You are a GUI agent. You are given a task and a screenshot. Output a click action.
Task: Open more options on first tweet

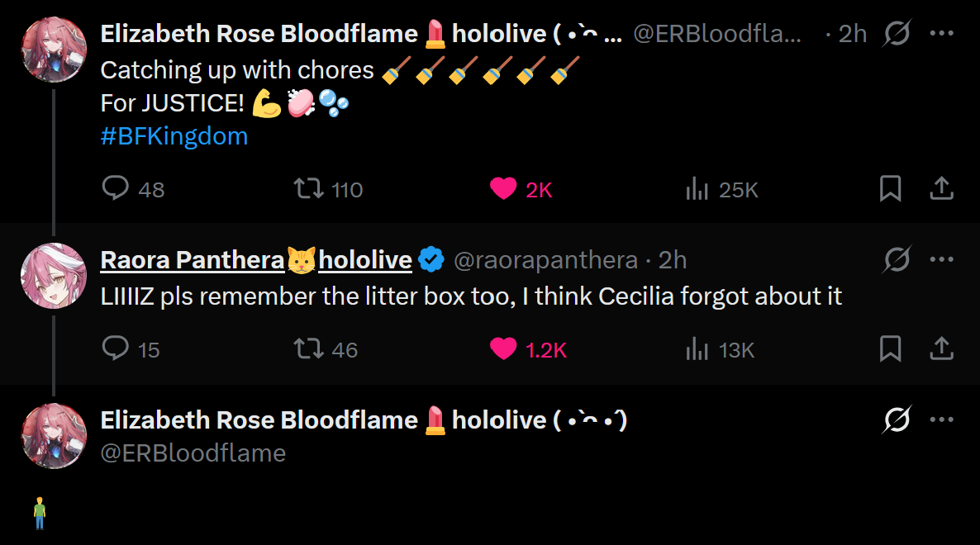point(942,33)
